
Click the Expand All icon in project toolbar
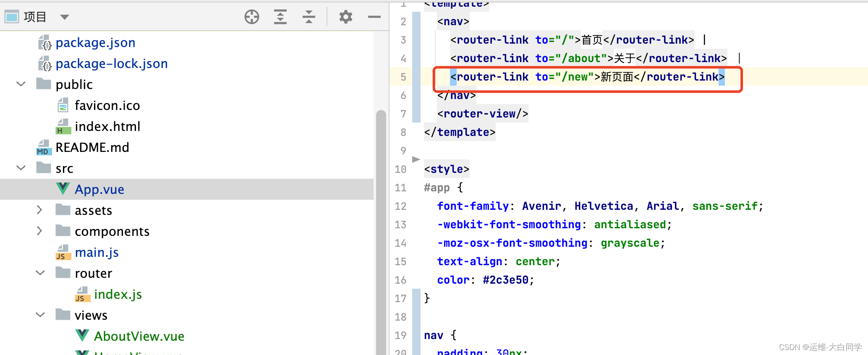pyautogui.click(x=280, y=17)
